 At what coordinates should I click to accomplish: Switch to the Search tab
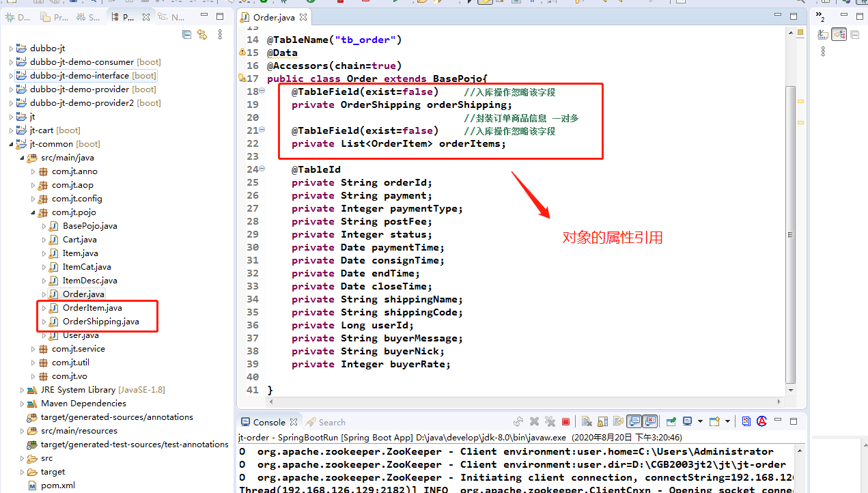point(326,422)
